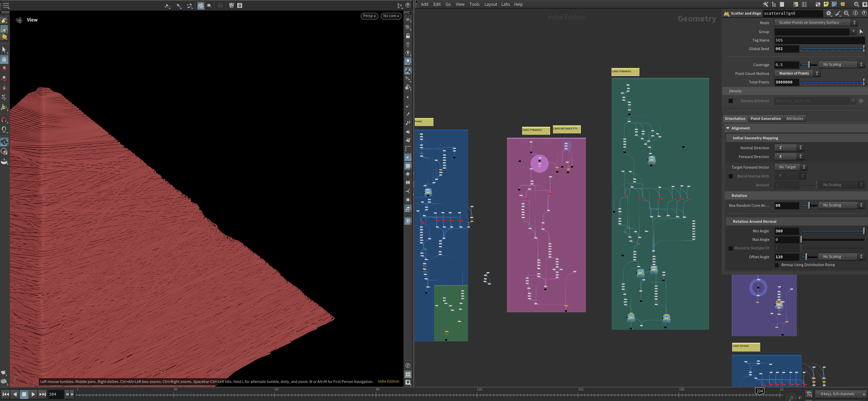This screenshot has height=401, width=868.
Task: Click the sticky note icon in network toolbar
Action: click(x=826, y=4)
